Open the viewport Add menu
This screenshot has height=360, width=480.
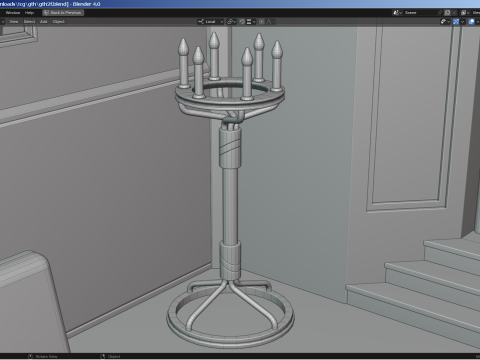pyautogui.click(x=44, y=22)
